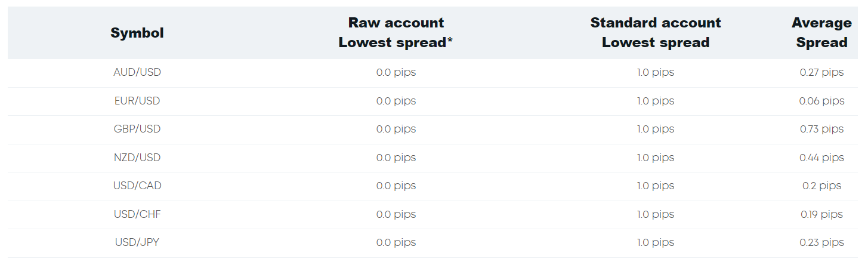Click the Average Spread column header

[x=821, y=33]
